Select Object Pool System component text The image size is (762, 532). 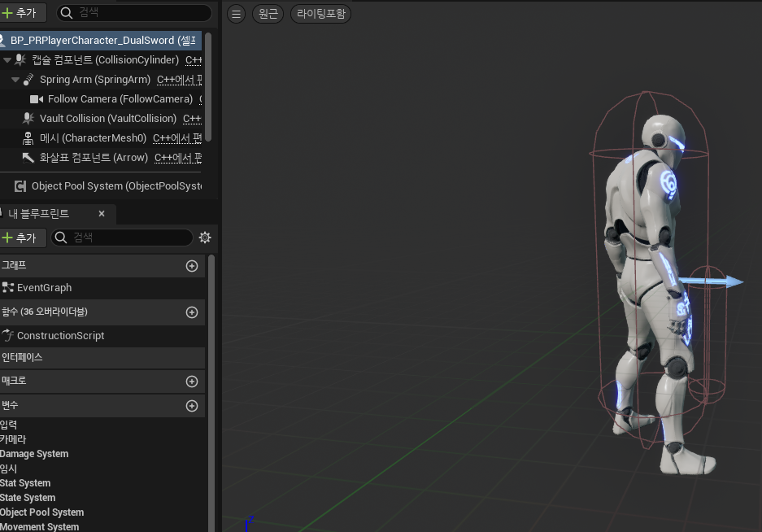(116, 186)
